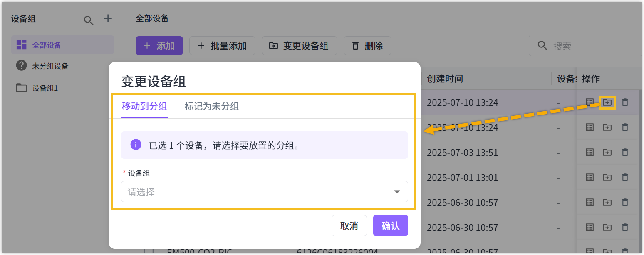Open the 设备组 dropdown arrow
Image resolution: width=644 pixels, height=255 pixels.
pyautogui.click(x=397, y=192)
